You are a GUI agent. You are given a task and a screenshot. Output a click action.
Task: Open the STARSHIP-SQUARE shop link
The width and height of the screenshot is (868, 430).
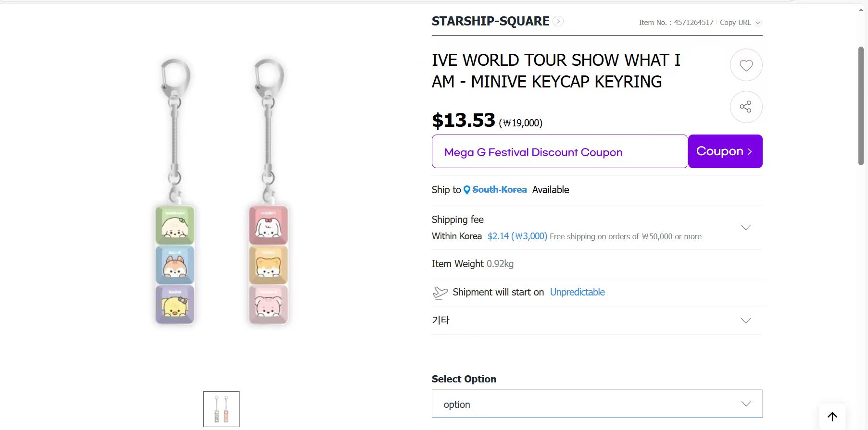click(490, 21)
